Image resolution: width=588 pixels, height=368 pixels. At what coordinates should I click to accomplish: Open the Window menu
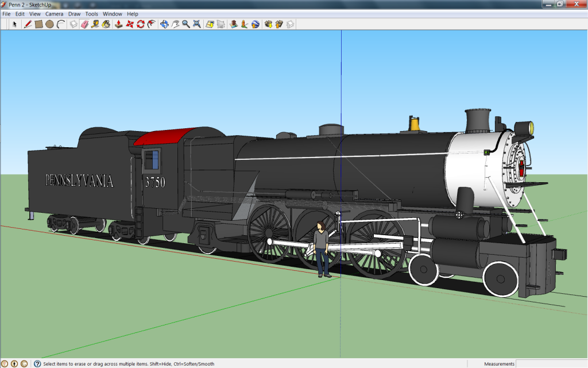click(x=113, y=14)
